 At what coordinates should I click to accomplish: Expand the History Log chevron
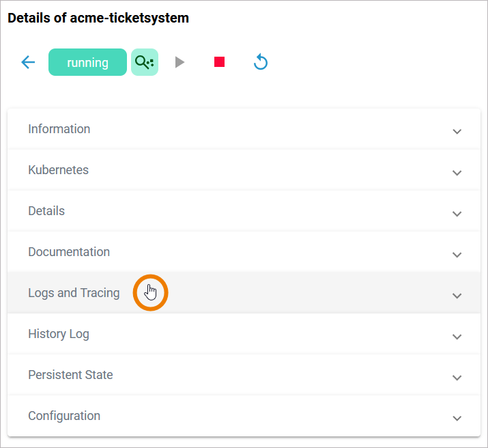tap(457, 336)
